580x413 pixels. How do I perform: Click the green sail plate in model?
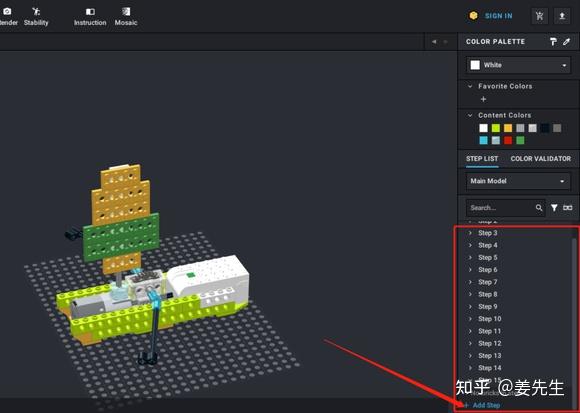point(121,237)
